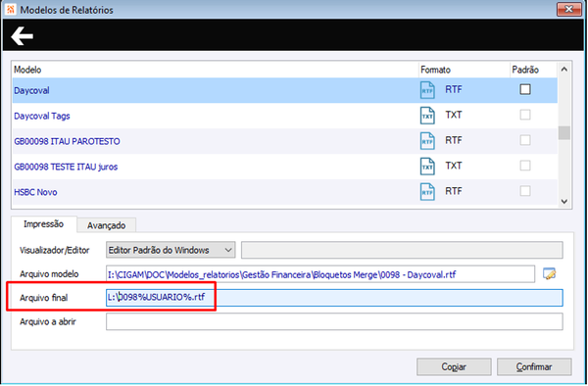
Task: Toggle the Padrão checkbox for Daycoval
Action: [x=525, y=89]
